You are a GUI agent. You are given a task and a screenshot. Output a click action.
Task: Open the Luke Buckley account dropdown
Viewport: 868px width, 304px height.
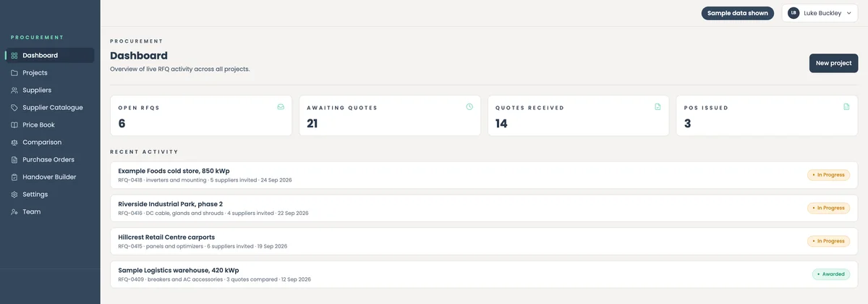821,13
